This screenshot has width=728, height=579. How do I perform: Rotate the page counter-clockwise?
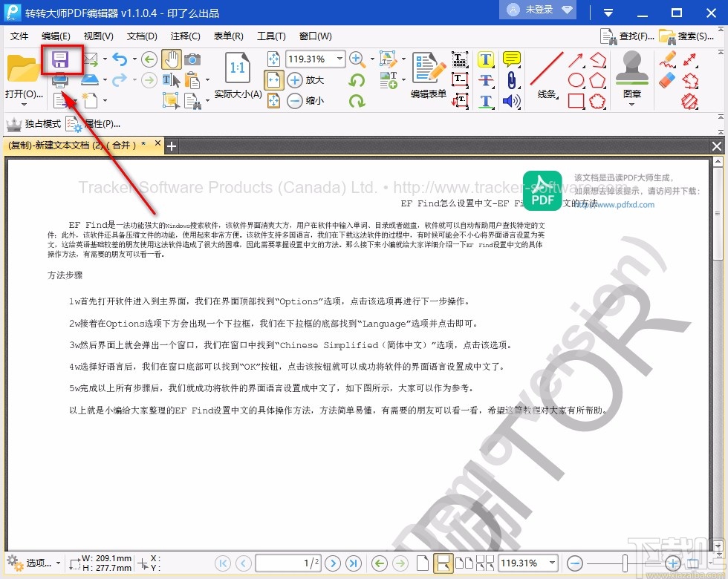click(x=357, y=80)
